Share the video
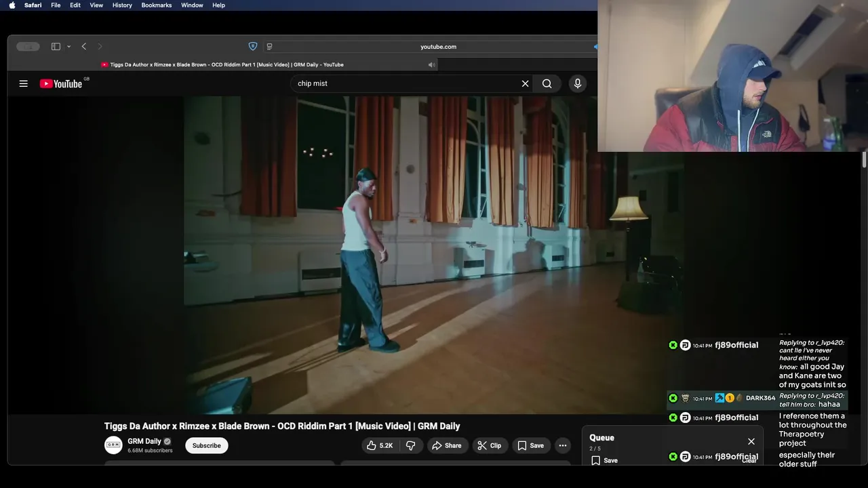 coord(447,445)
